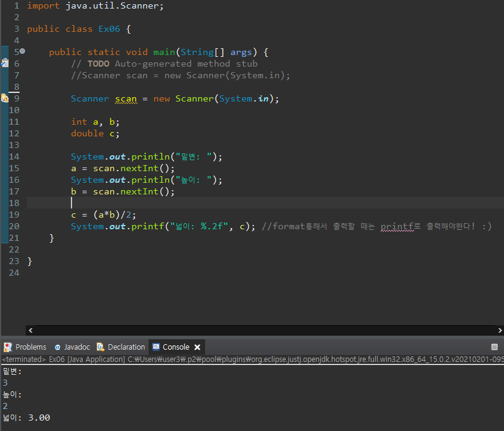Close the Console view
This screenshot has width=504, height=431.
[x=197, y=347]
